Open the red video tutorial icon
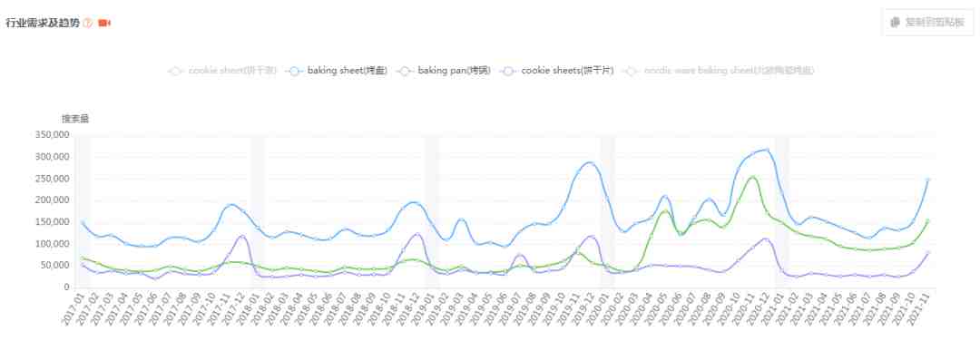The width and height of the screenshot is (980, 341). point(104,23)
